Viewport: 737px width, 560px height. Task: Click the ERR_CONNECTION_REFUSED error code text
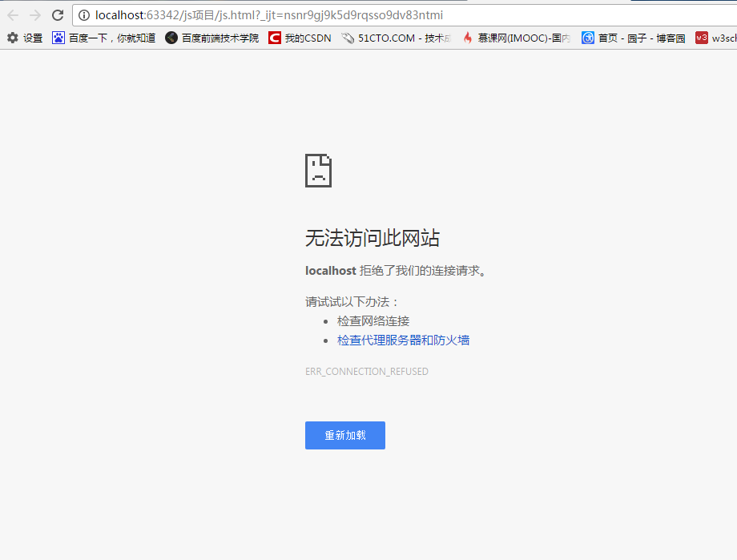point(367,372)
